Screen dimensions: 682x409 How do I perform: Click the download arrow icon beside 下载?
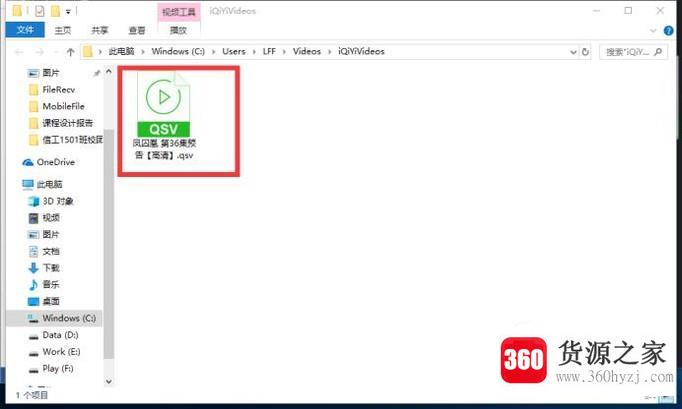point(33,268)
